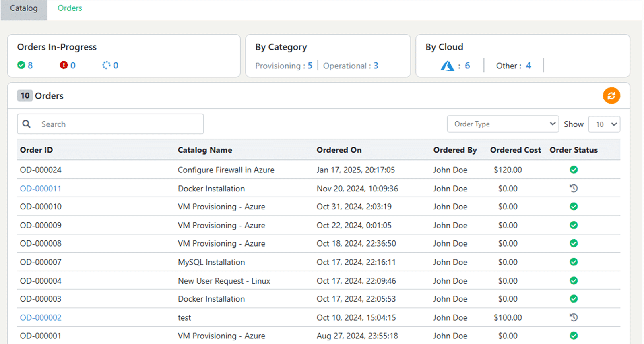This screenshot has height=344, width=644.
Task: Focus the Search orders input field
Action: pyautogui.click(x=119, y=124)
